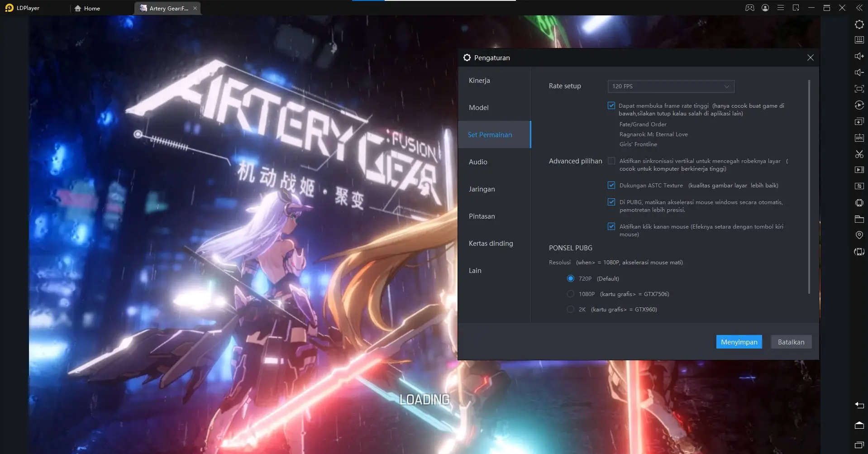Open the virtual GPS location pin
Image resolution: width=868 pixels, height=454 pixels.
click(x=859, y=235)
